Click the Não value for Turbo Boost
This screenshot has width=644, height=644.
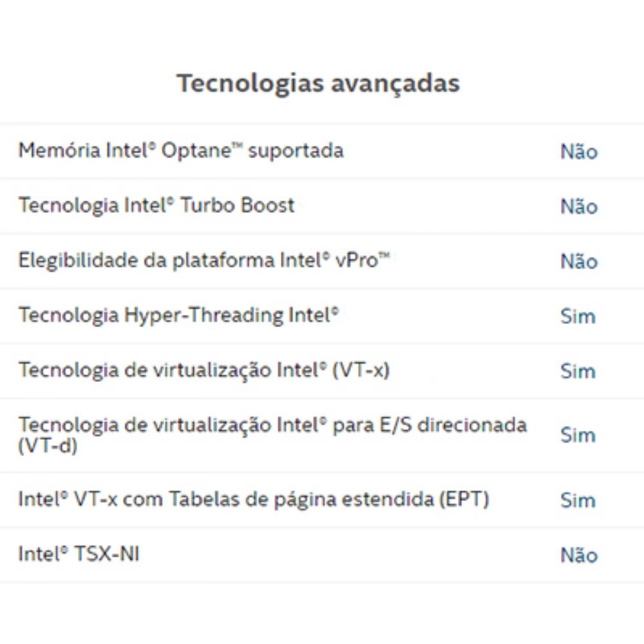coord(578,207)
